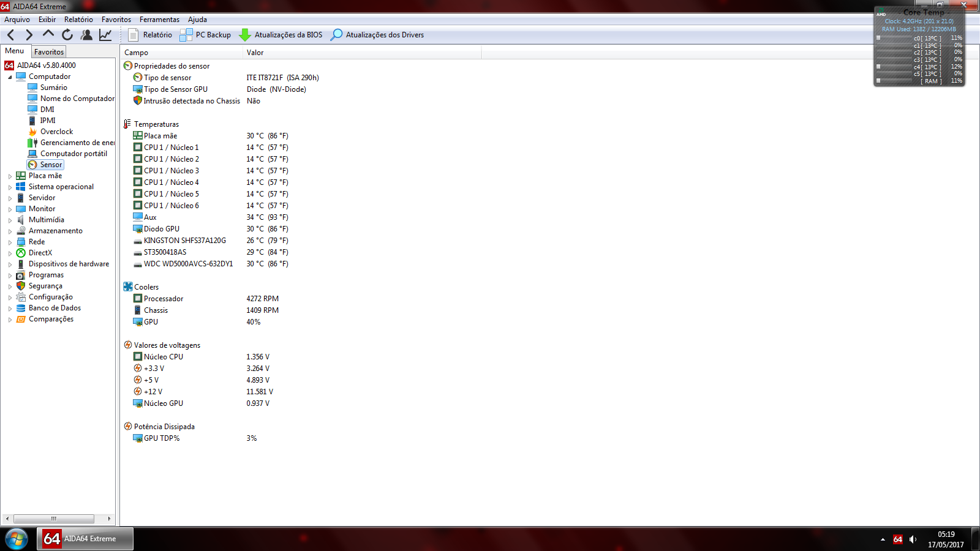This screenshot has width=980, height=551.
Task: Click the Programas icon in tree
Action: pos(21,275)
